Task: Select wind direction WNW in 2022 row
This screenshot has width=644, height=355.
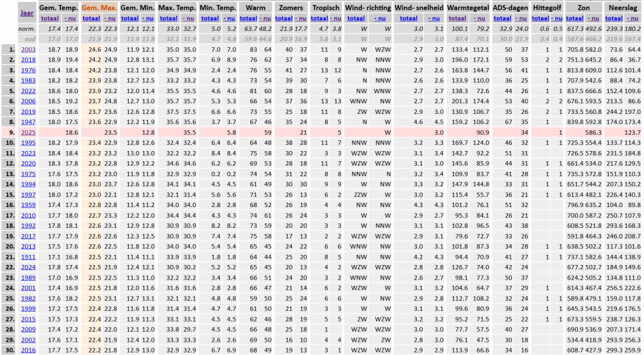Action: tap(383, 91)
